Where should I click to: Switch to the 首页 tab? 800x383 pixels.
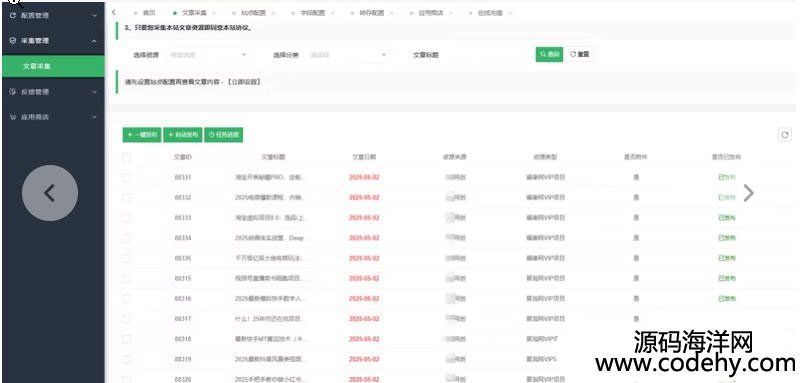tap(148, 13)
